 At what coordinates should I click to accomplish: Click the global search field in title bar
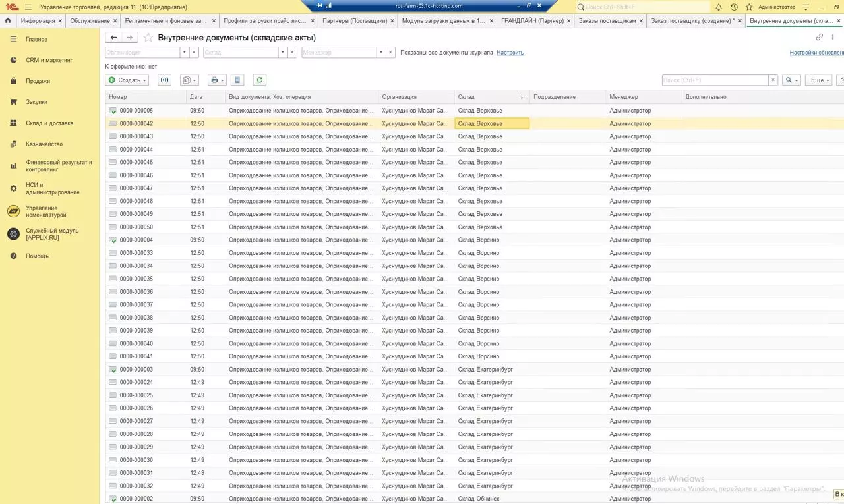click(x=643, y=7)
